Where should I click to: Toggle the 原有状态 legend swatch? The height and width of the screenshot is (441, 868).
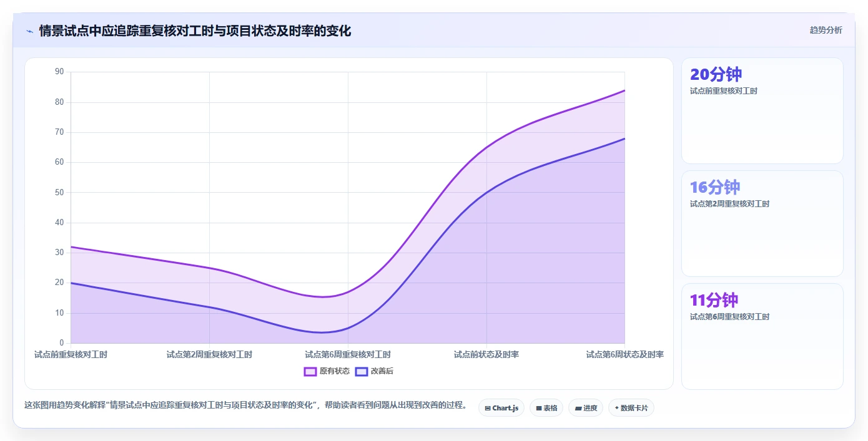coord(310,371)
